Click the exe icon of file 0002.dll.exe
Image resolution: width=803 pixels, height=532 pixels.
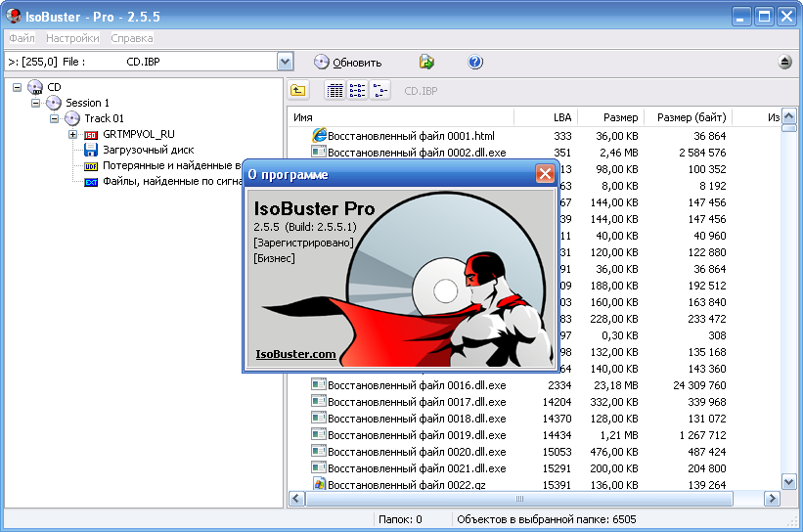point(319,152)
